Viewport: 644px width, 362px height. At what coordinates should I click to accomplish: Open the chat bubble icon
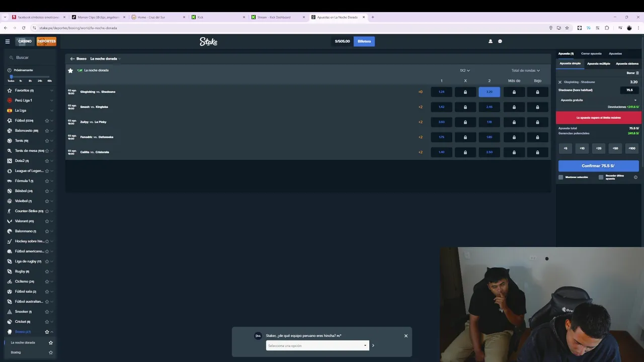pos(500,41)
